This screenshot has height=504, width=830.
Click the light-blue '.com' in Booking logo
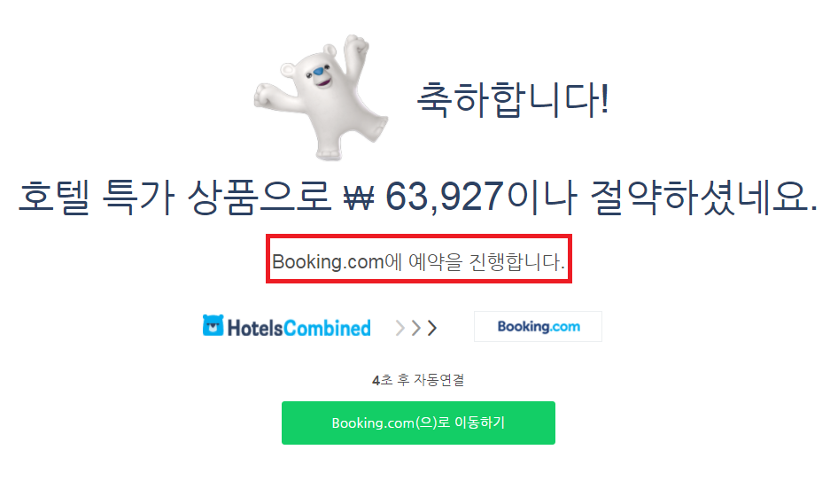(x=565, y=327)
